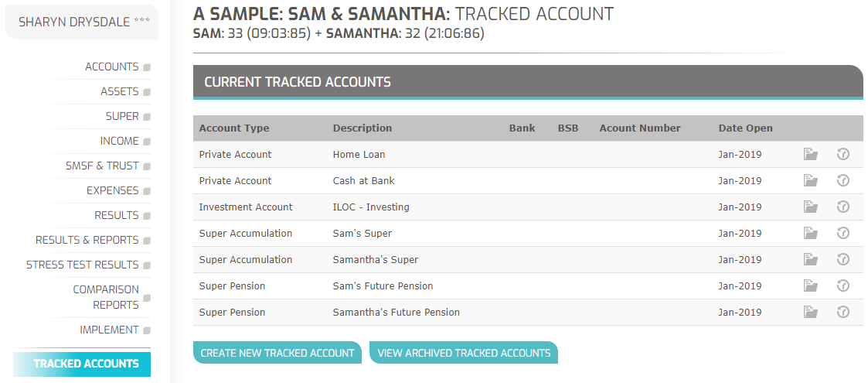The width and height of the screenshot is (868, 383).
Task: Click View Archived Tracked Accounts button
Action: (463, 353)
